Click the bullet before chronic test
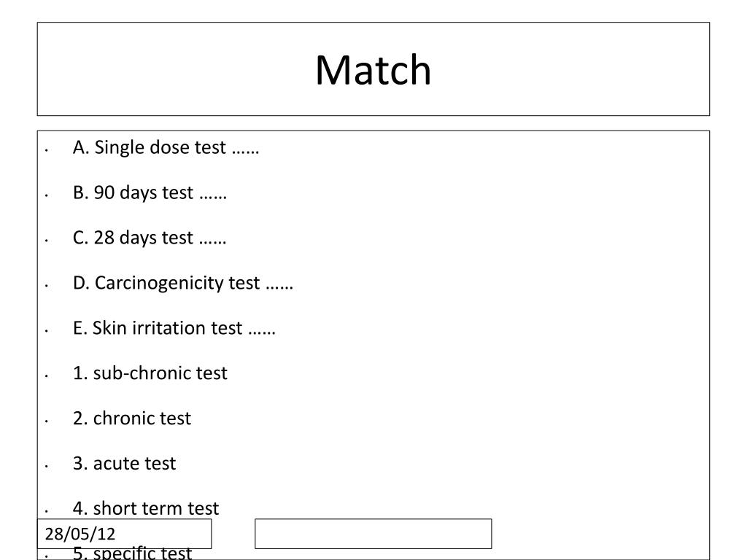Viewport: 747px width, 560px height. pos(46,421)
